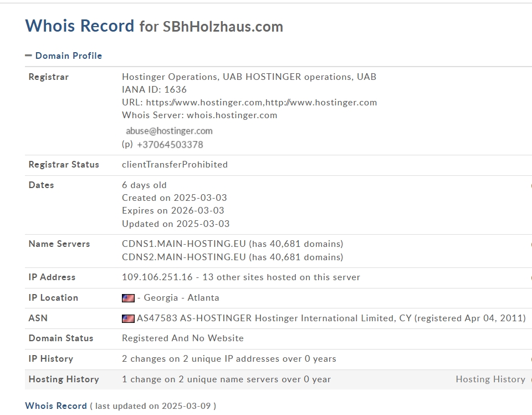Viewport: 532px width, 415px height.
Task: Select the phone number +37064503378
Action: (x=170, y=145)
